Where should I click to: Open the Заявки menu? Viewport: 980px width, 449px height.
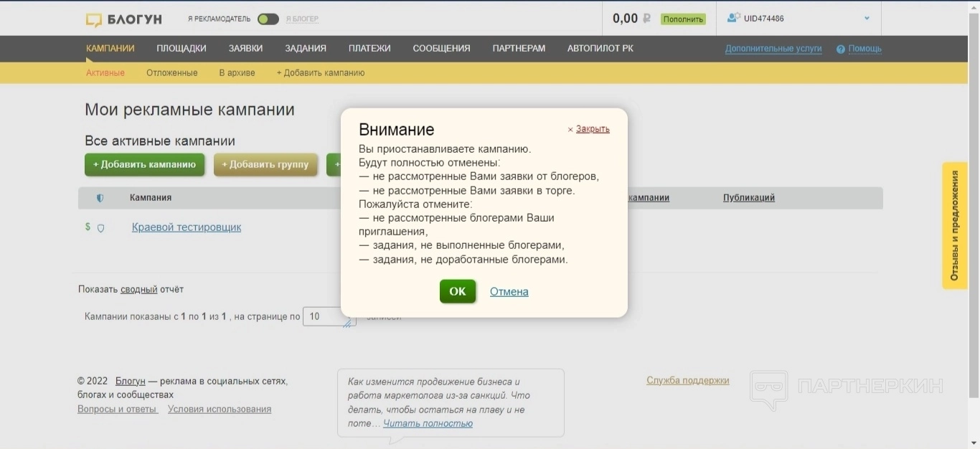[x=245, y=49]
